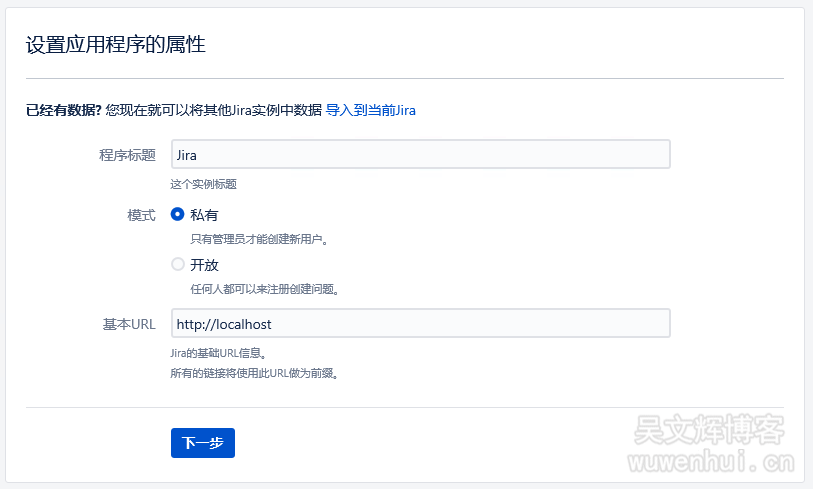
Task: Click the 只有管理员才能创建新用户 description
Action: pos(259,239)
